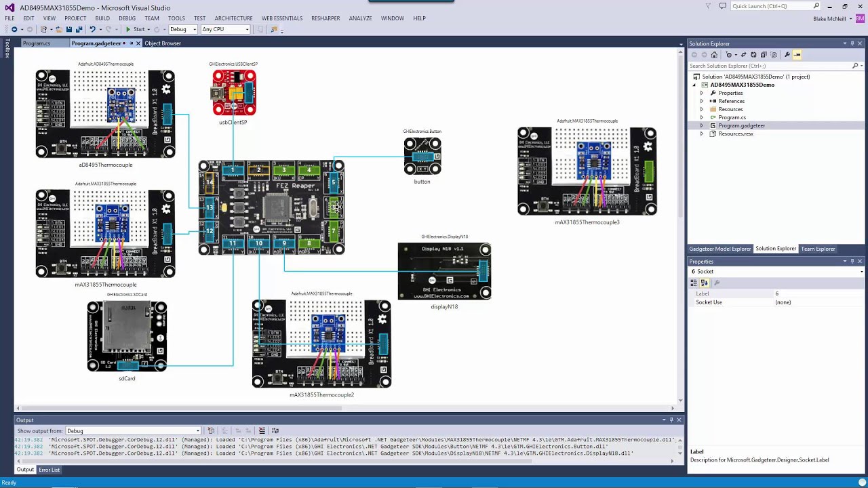Open the Any CPU platform dropdown
This screenshot has width=868, height=488.
tap(225, 29)
